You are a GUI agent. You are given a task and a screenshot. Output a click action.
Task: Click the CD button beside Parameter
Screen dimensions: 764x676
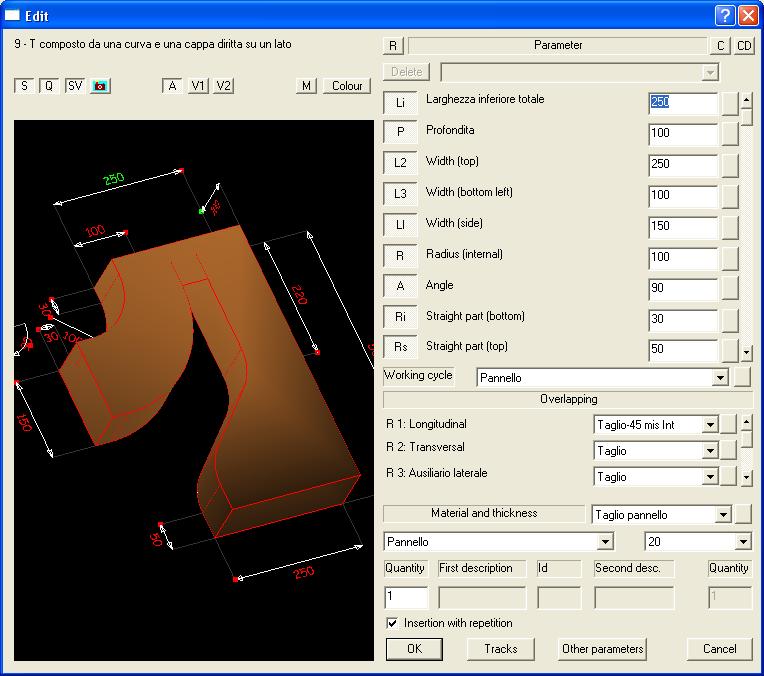(745, 45)
